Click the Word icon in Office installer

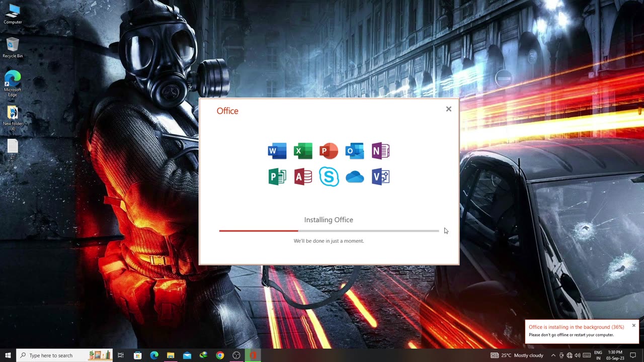tap(277, 151)
